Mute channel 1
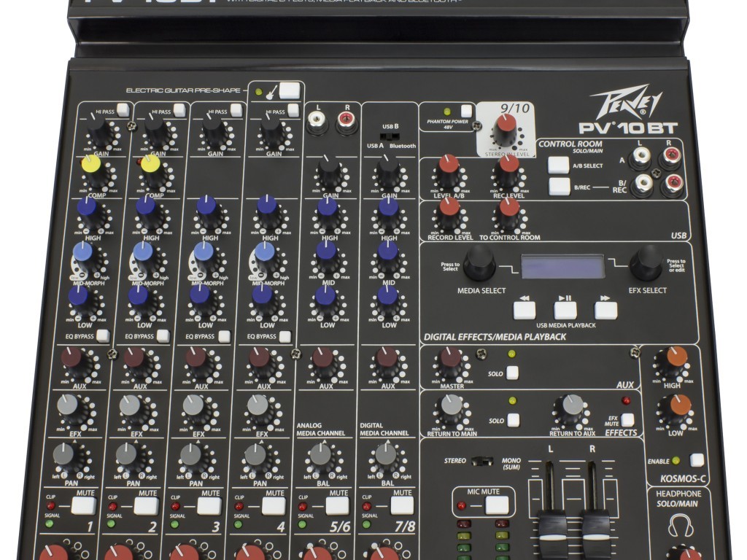The width and height of the screenshot is (747, 560). [85, 505]
